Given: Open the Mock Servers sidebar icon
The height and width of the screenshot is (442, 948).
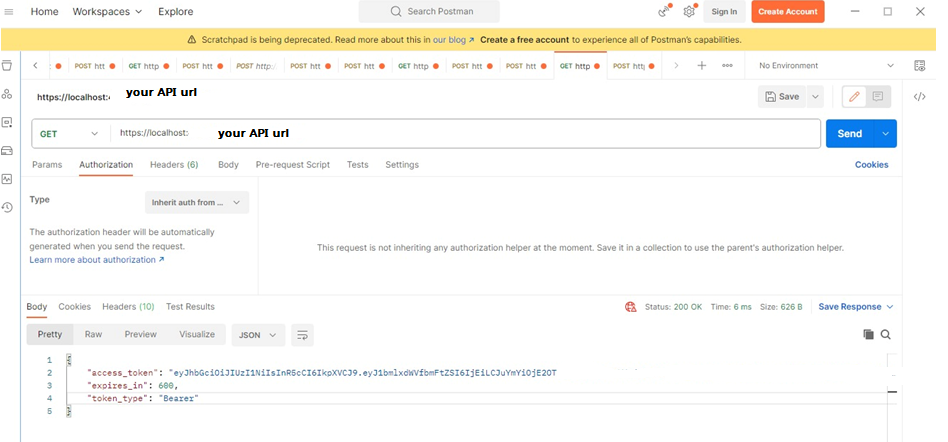Looking at the screenshot, I should (7, 151).
